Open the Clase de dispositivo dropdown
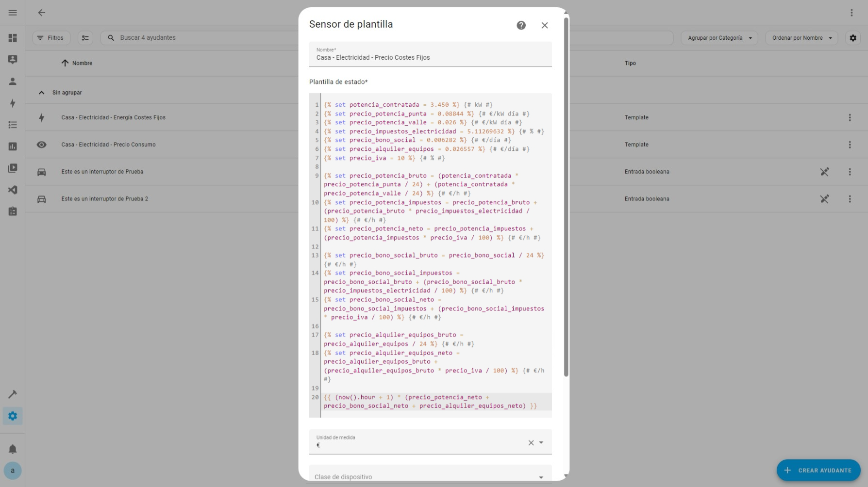868x487 pixels. (x=541, y=477)
